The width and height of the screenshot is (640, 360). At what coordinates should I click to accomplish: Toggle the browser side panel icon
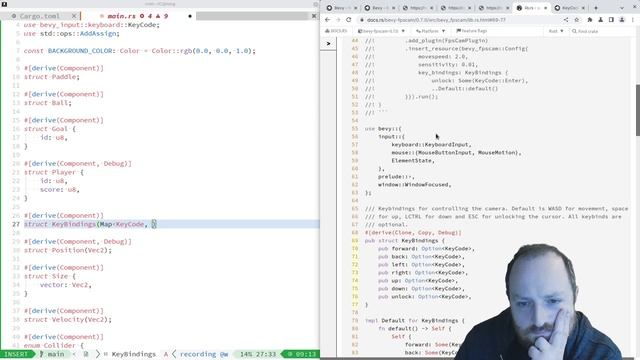point(611,20)
